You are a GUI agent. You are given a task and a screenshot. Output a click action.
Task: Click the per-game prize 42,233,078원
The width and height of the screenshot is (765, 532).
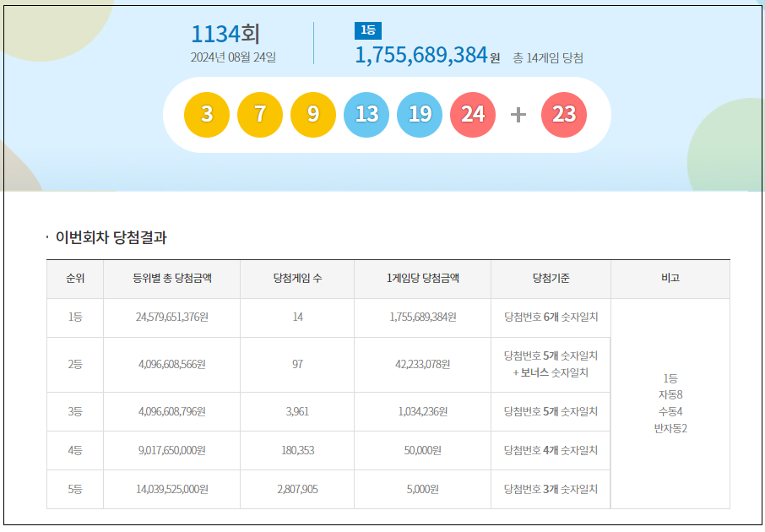click(x=423, y=365)
